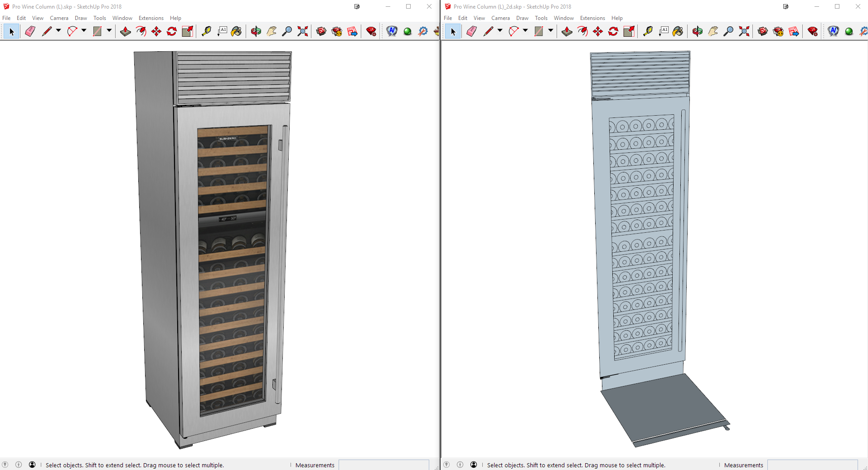
Task: Open Extension Manager ruby icon in left window
Action: tap(371, 31)
